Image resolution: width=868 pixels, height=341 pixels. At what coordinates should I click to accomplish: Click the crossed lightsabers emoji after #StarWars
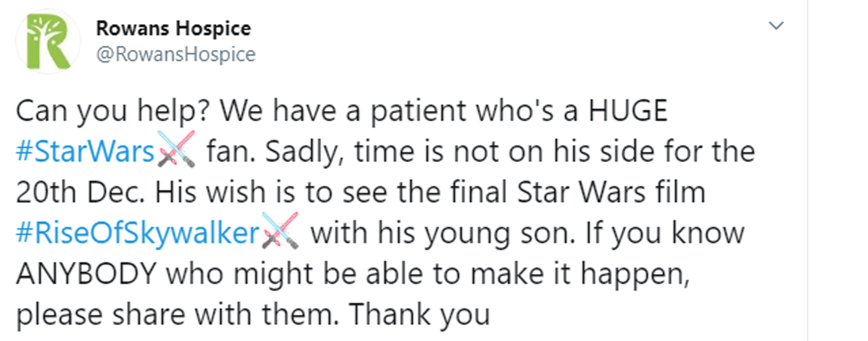[x=176, y=149]
